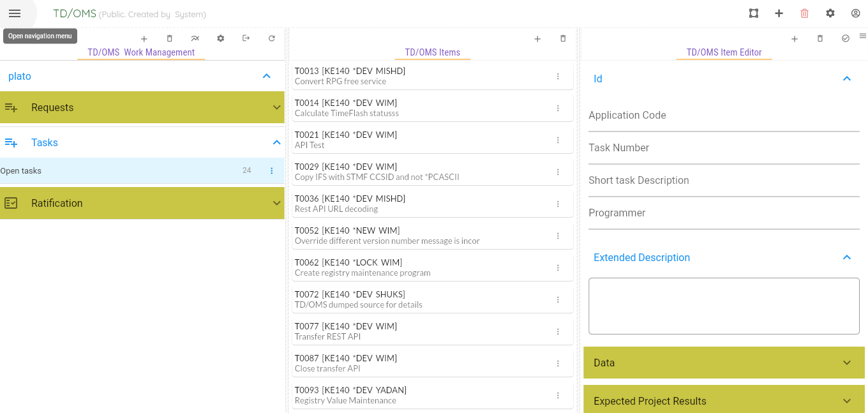
Task: Expand the Ratification section
Action: pyautogui.click(x=276, y=203)
